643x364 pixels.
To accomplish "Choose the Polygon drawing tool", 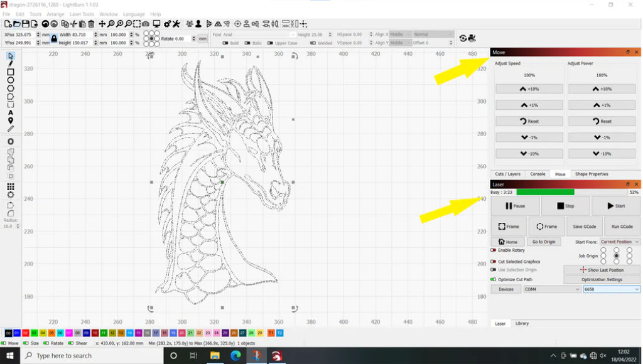I will (11, 88).
